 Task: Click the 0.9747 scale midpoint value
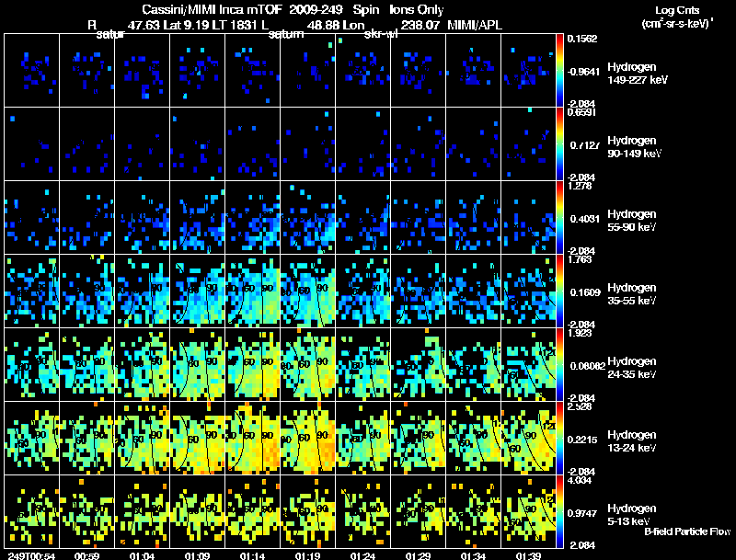(x=582, y=514)
